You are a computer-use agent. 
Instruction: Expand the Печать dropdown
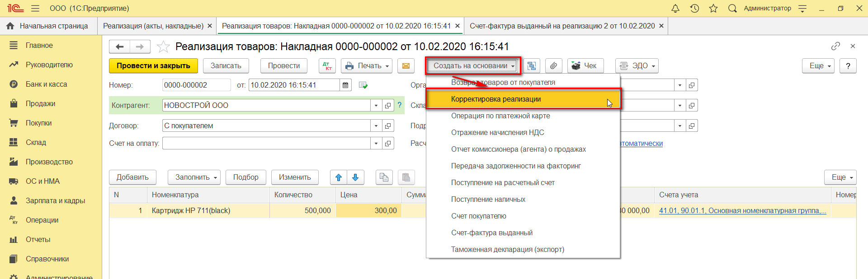(x=368, y=66)
